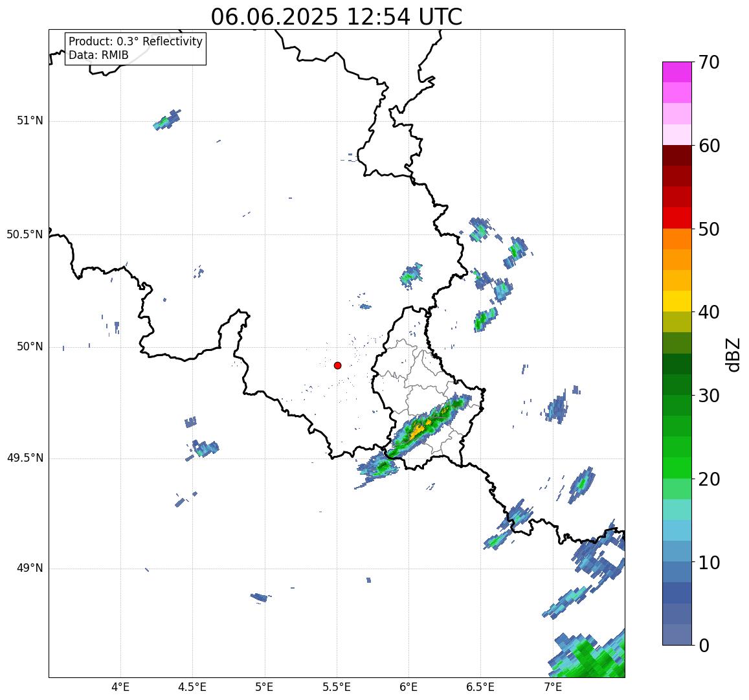Screen dimensions: 749x700
Task: Click the colorbar label 50
Action: point(709,229)
